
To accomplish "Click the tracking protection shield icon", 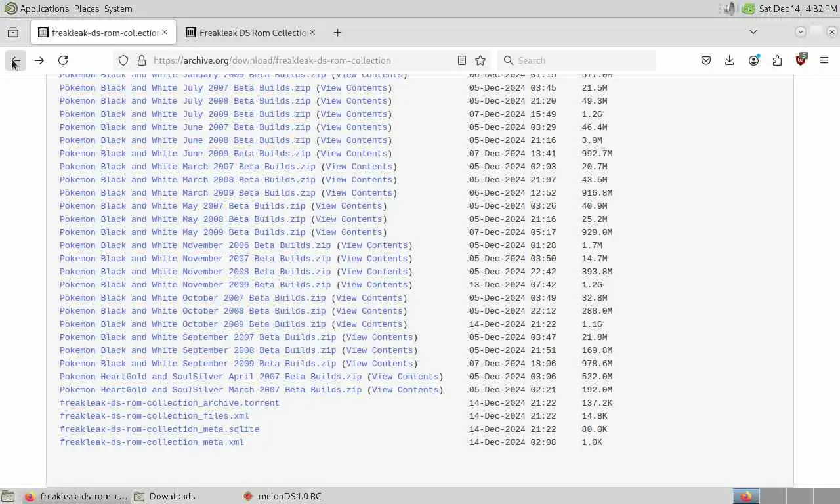I will coord(123,60).
